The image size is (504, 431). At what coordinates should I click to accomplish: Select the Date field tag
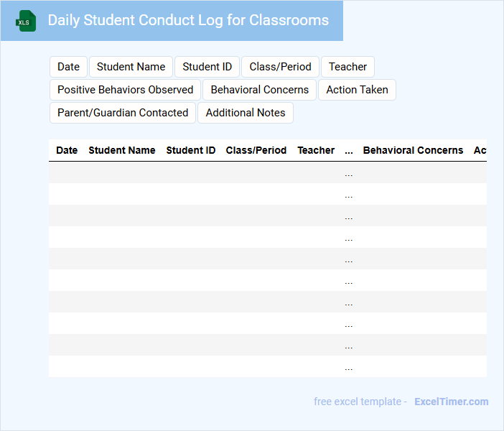pos(68,67)
